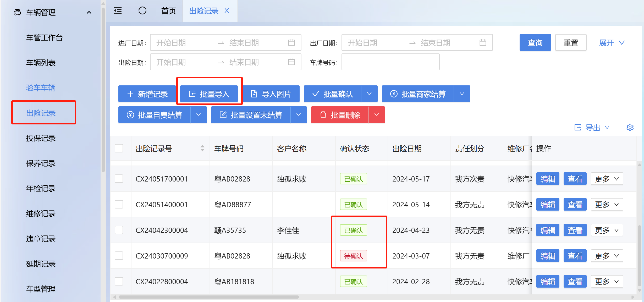The height and width of the screenshot is (302, 644).
Task: Click the 车牌号码 input field
Action: [x=390, y=62]
